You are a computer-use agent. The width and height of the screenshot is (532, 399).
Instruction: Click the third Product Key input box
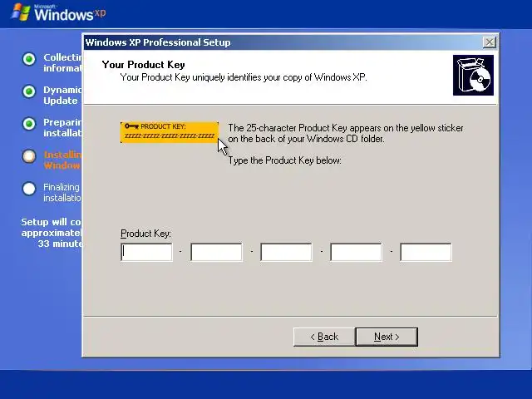(286, 252)
